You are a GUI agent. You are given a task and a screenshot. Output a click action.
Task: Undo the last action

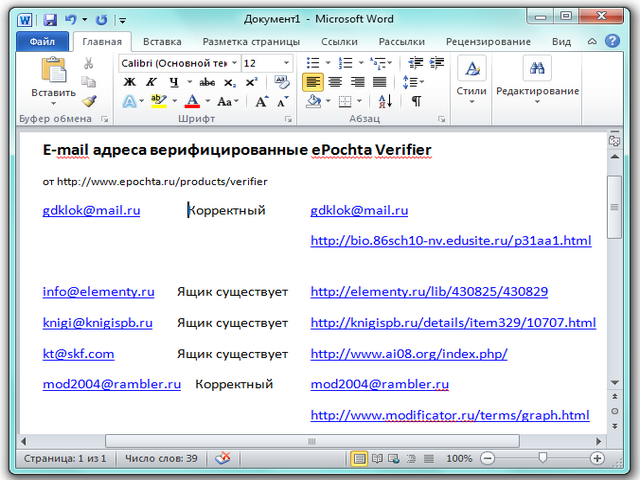[x=71, y=20]
